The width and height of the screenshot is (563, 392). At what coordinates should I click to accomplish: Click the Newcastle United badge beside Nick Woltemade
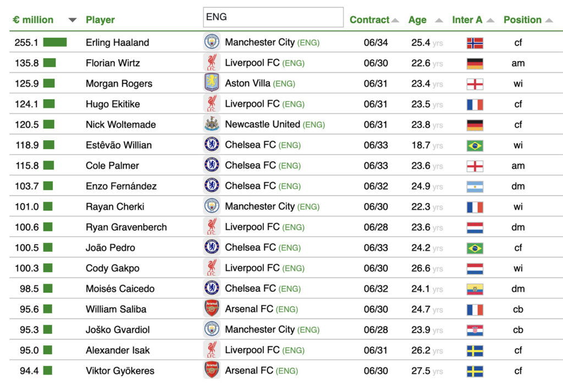[211, 124]
